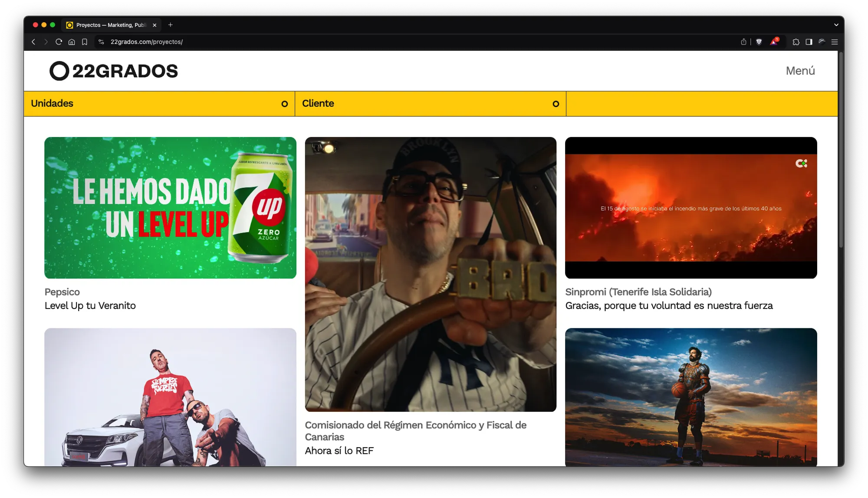Open the extensions puzzle icon

[x=796, y=42]
